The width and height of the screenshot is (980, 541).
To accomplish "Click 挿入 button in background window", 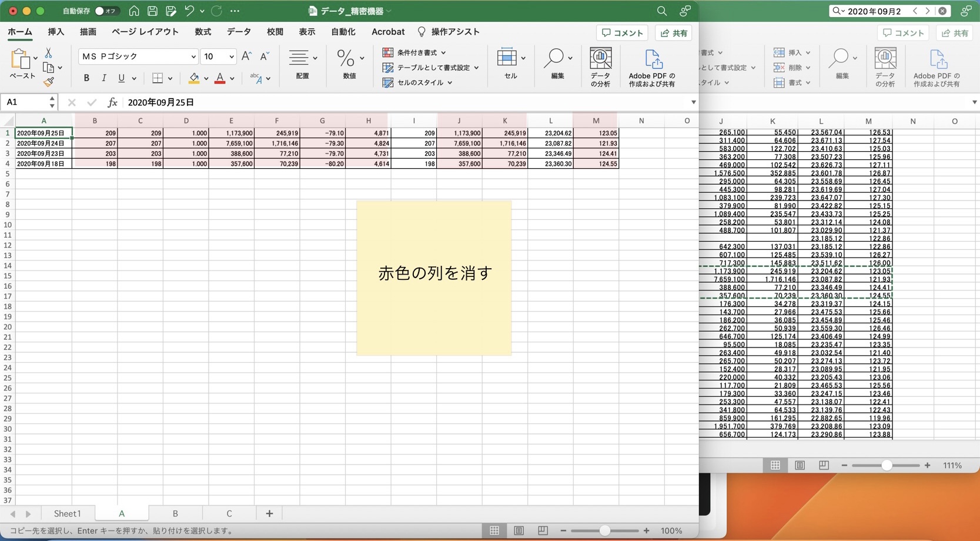I will tap(791, 52).
